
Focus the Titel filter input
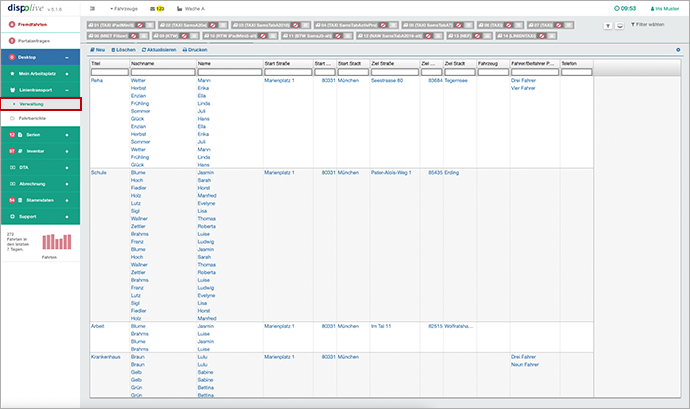tap(110, 72)
